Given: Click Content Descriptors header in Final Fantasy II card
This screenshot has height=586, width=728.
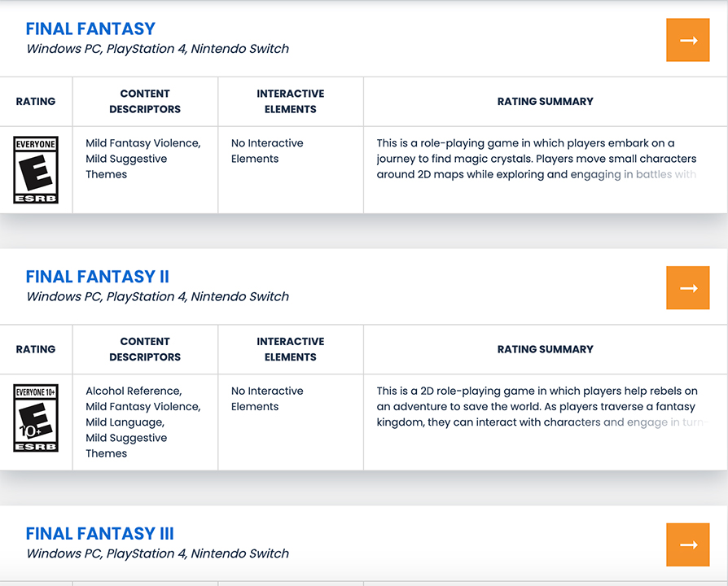Looking at the screenshot, I should click(145, 349).
